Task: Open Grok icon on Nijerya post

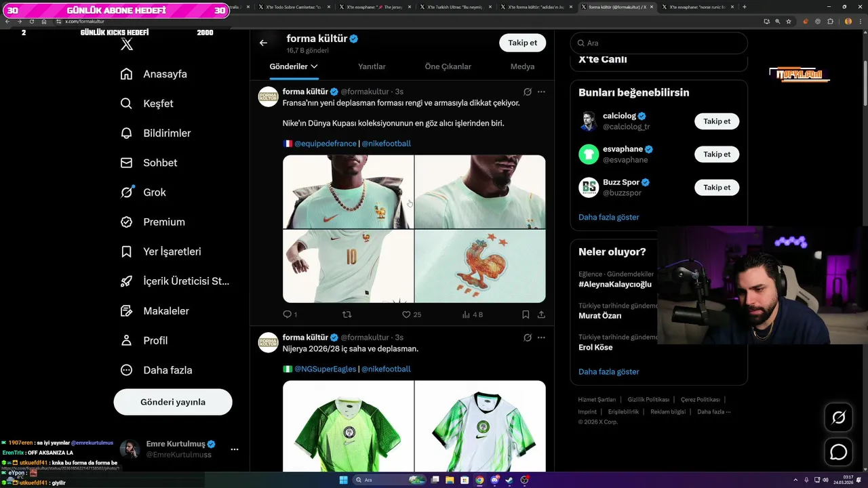Action: 527,338
